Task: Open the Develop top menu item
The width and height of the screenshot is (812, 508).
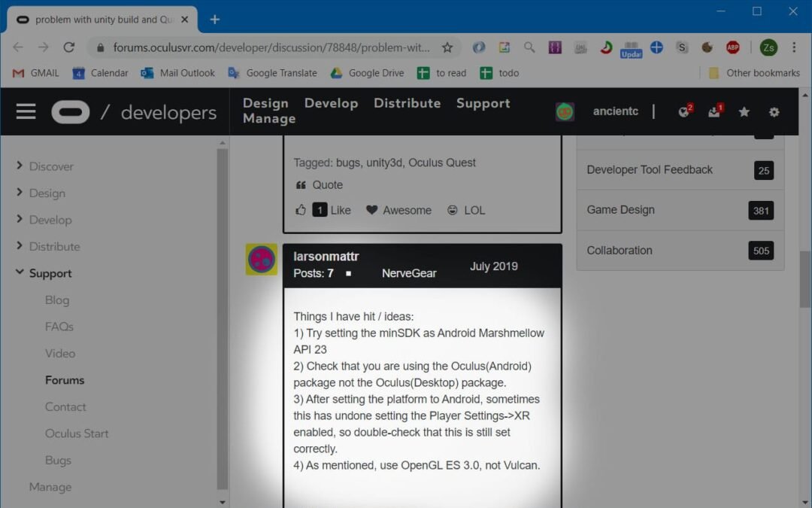Action: (331, 103)
